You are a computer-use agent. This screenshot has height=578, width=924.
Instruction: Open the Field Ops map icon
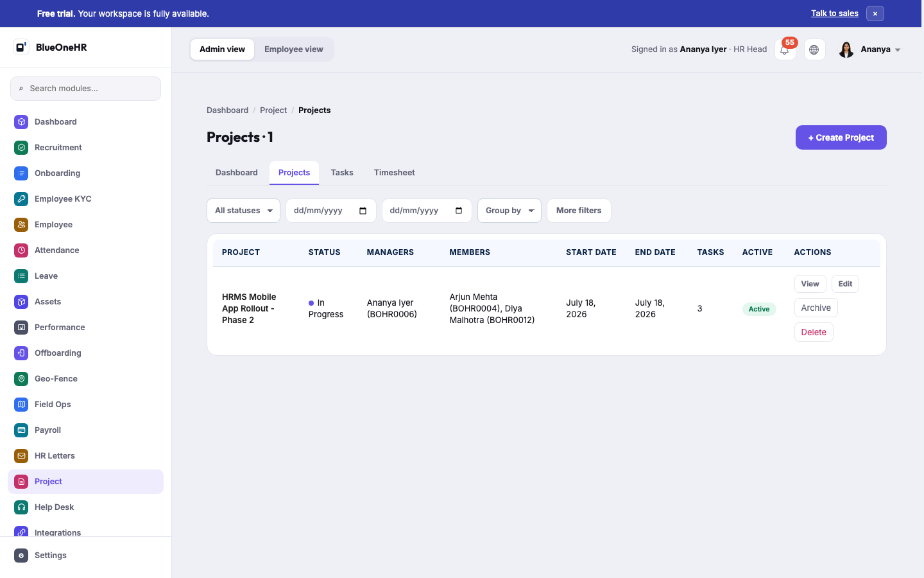21,405
